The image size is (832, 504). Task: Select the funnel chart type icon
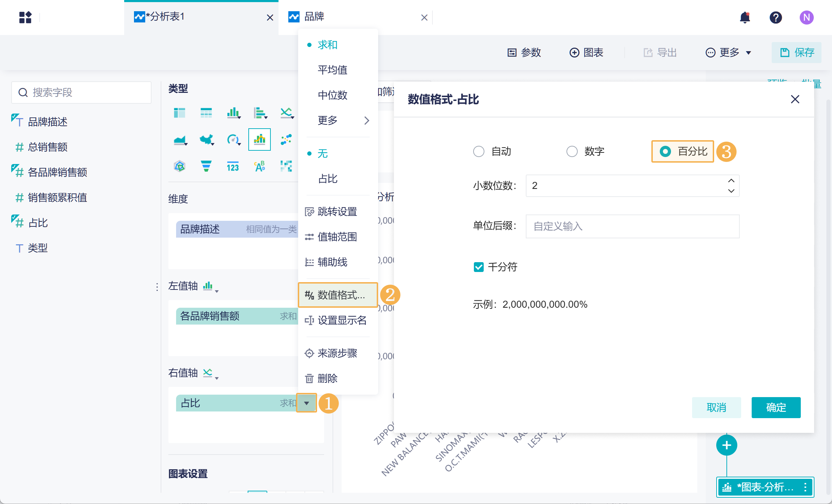click(x=206, y=166)
